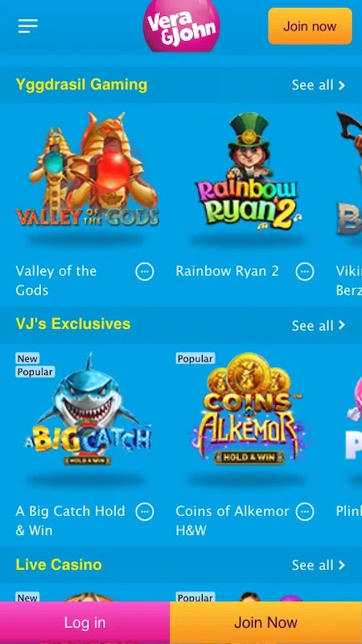The width and height of the screenshot is (362, 644).
Task: Select the Yggdrasil Gaming section heading
Action: click(x=81, y=85)
